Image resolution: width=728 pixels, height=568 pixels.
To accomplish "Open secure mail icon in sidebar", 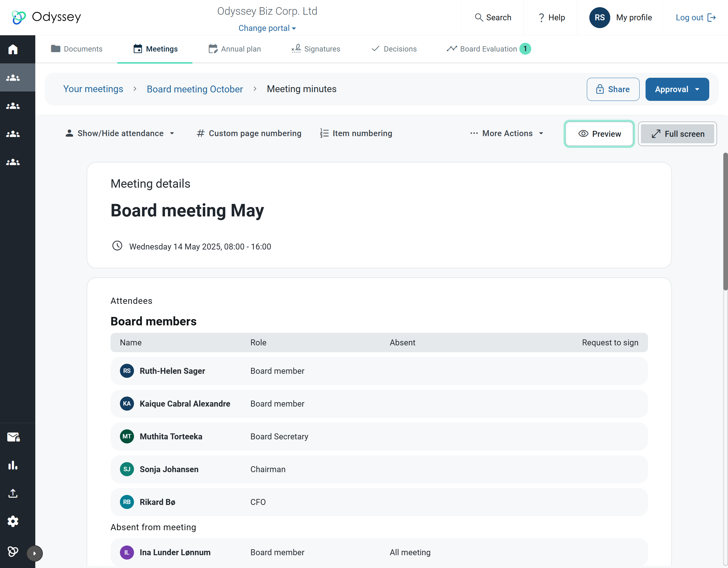I will 13,437.
